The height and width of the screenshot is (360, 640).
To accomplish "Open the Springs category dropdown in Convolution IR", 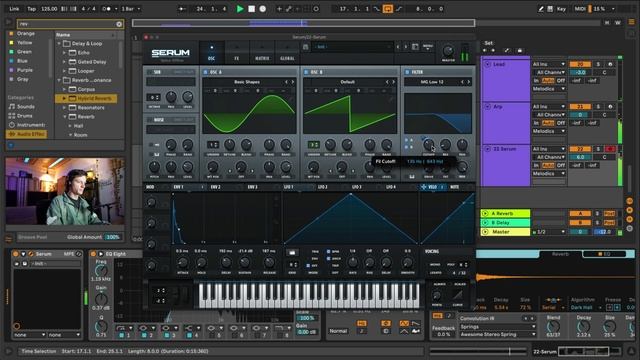I will 497,327.
